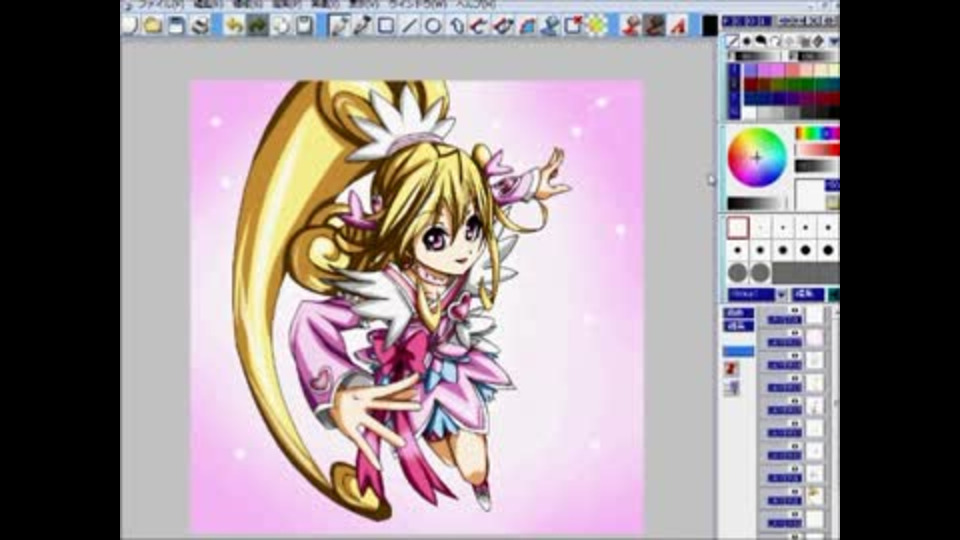Click the blue button right of brush dropdown

pos(808,294)
